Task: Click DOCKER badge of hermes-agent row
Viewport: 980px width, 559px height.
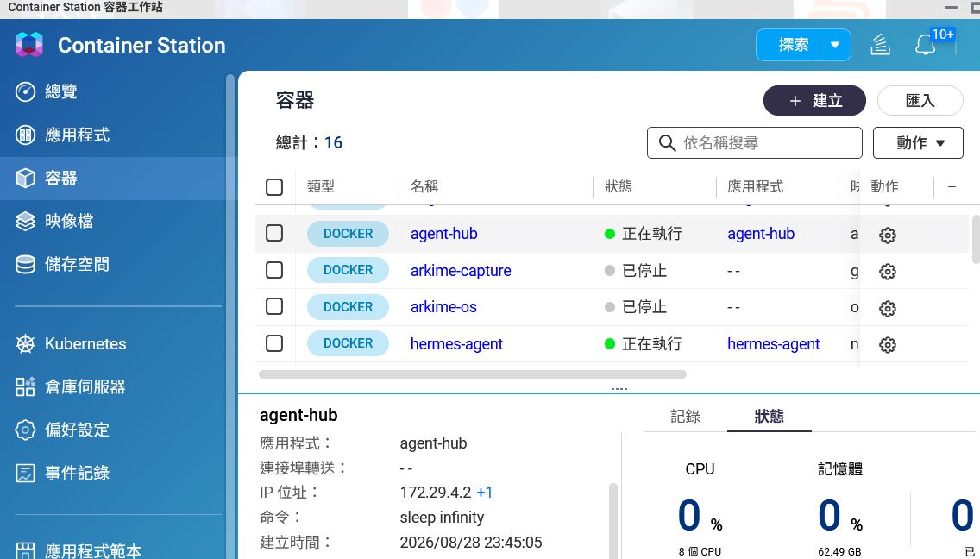Action: (349, 343)
